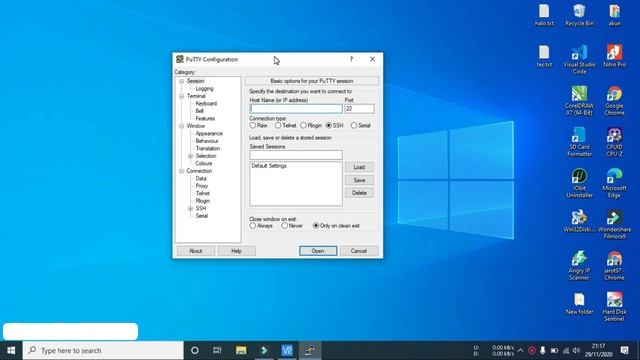Select IObit Uninstaller desktop icon

(x=579, y=183)
